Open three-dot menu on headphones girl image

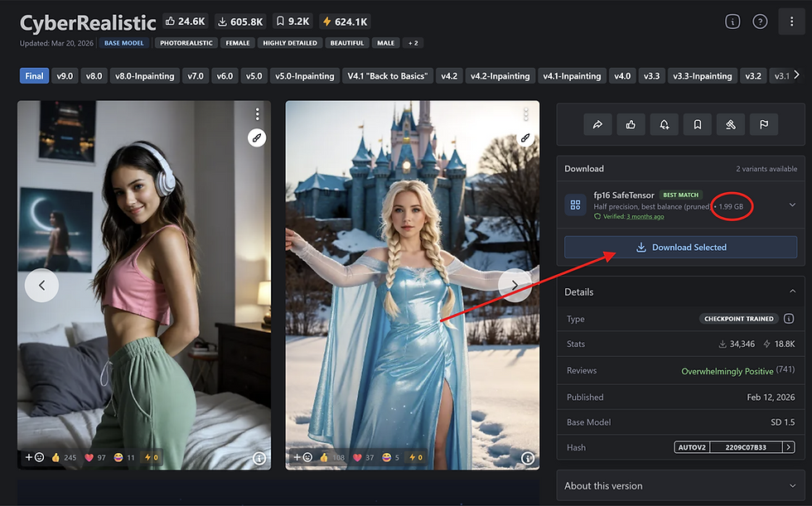coord(257,113)
